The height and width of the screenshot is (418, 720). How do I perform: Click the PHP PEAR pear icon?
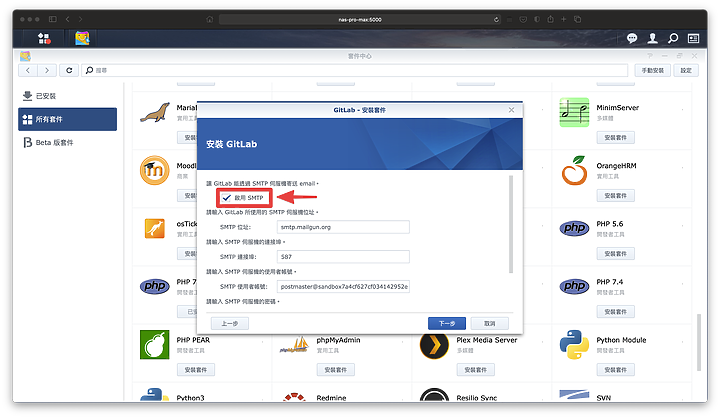(x=155, y=345)
